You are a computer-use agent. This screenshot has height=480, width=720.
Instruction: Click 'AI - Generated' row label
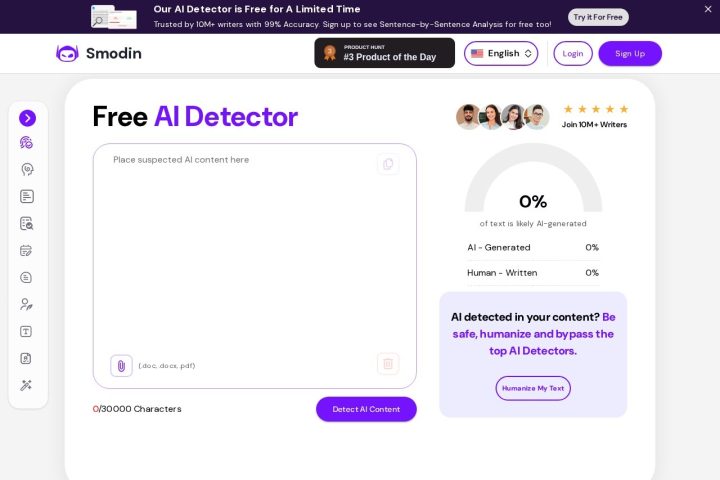click(x=499, y=248)
